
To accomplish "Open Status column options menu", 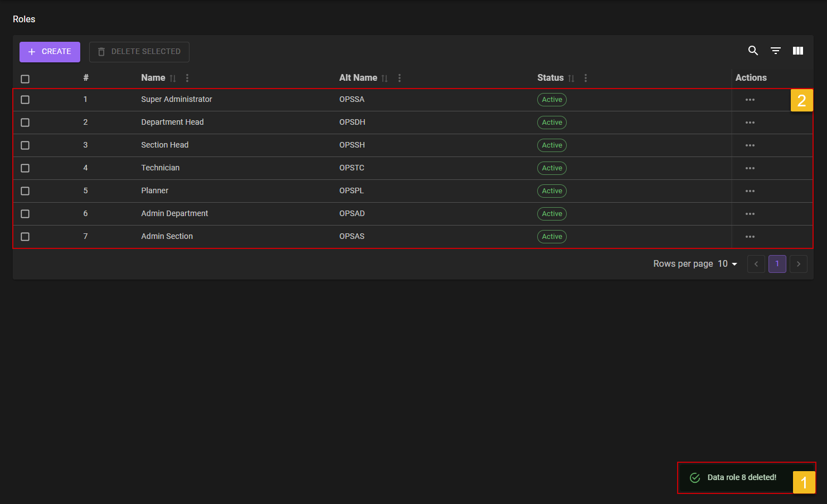I will pos(585,79).
